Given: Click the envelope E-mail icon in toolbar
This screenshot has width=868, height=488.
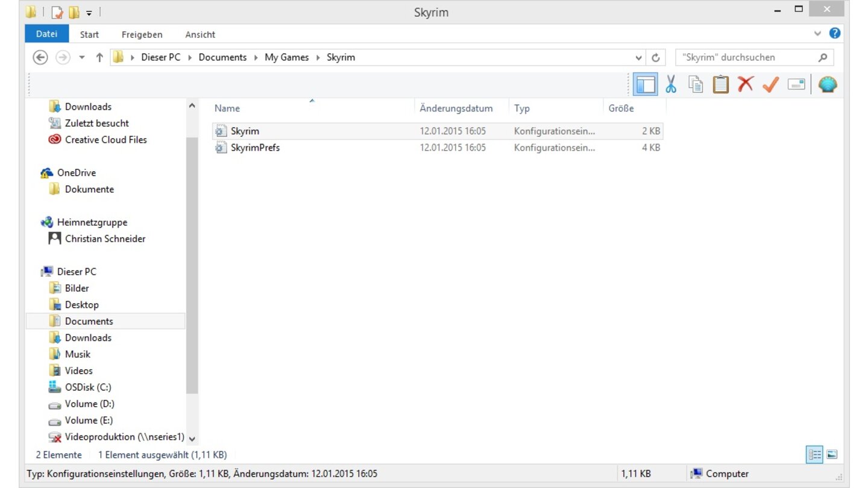Looking at the screenshot, I should 796,85.
